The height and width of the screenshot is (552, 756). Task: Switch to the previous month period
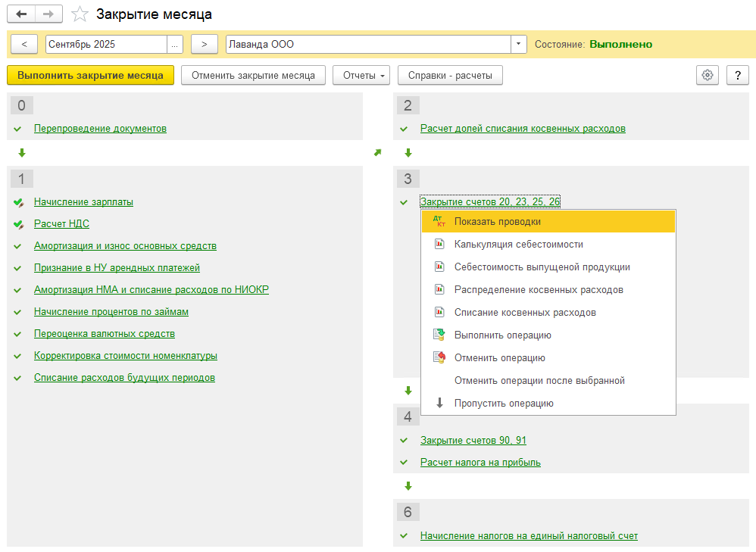click(24, 45)
